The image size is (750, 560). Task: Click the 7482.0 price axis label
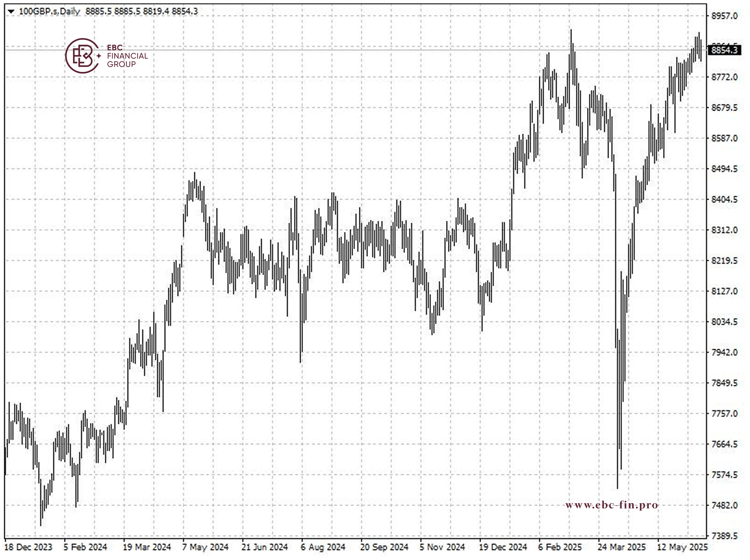click(725, 506)
